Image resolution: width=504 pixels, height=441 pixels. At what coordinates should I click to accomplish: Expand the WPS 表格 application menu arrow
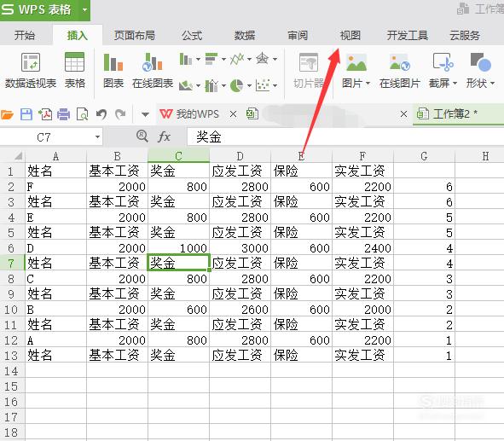(x=84, y=9)
